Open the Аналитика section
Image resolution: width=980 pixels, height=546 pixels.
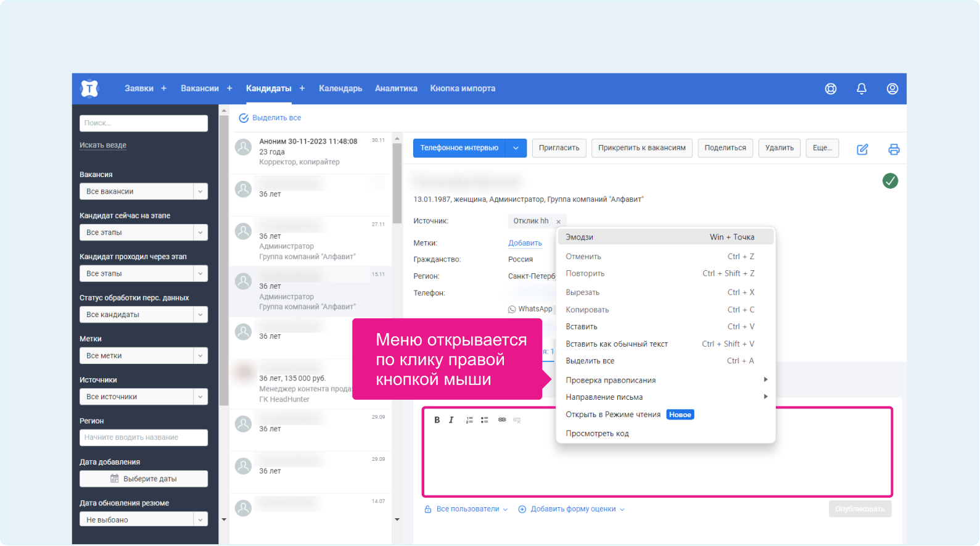point(396,89)
